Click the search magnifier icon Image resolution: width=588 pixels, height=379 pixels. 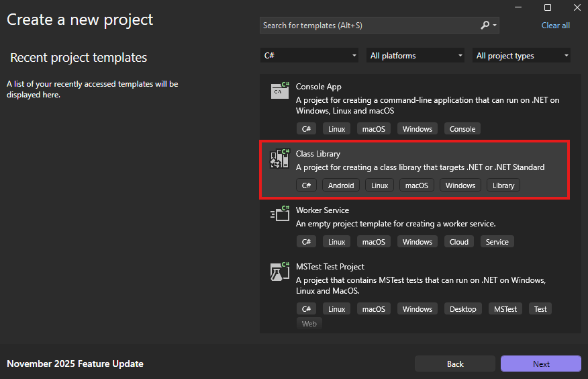click(x=485, y=25)
